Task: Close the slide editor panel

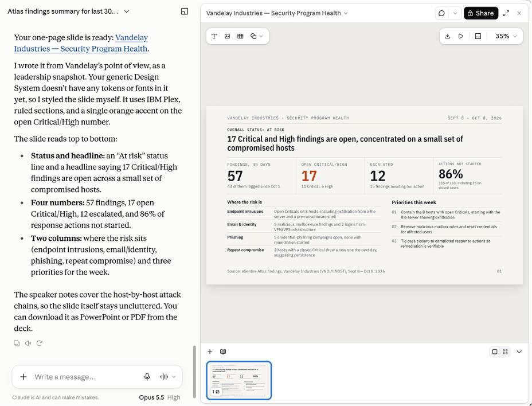Action: tap(519, 13)
